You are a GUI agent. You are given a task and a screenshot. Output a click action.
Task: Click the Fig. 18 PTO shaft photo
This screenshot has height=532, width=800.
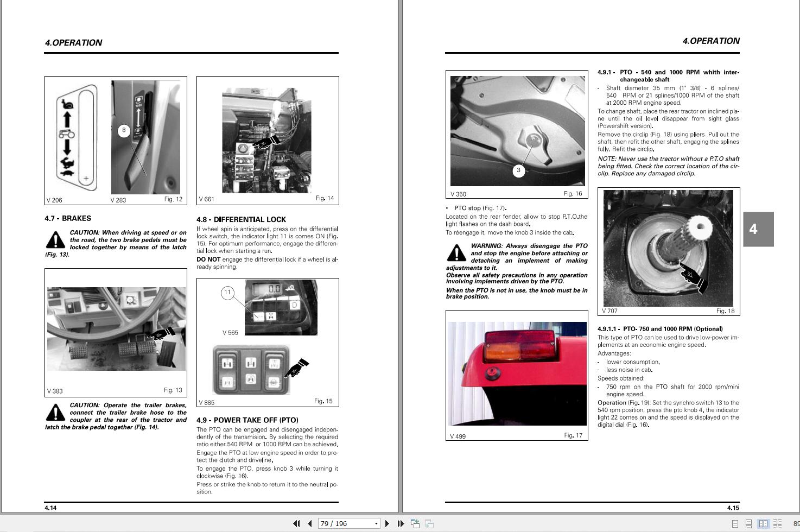click(668, 248)
